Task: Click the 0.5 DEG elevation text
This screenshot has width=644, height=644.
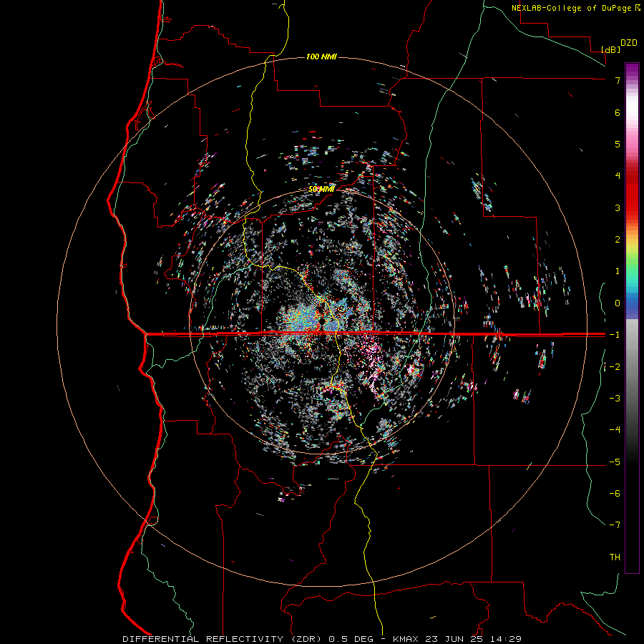Action: click(x=351, y=639)
